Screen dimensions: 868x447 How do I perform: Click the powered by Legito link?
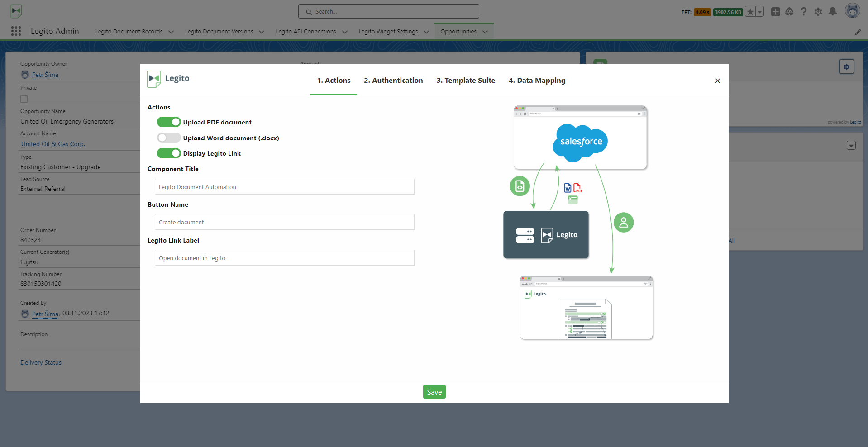pyautogui.click(x=855, y=122)
